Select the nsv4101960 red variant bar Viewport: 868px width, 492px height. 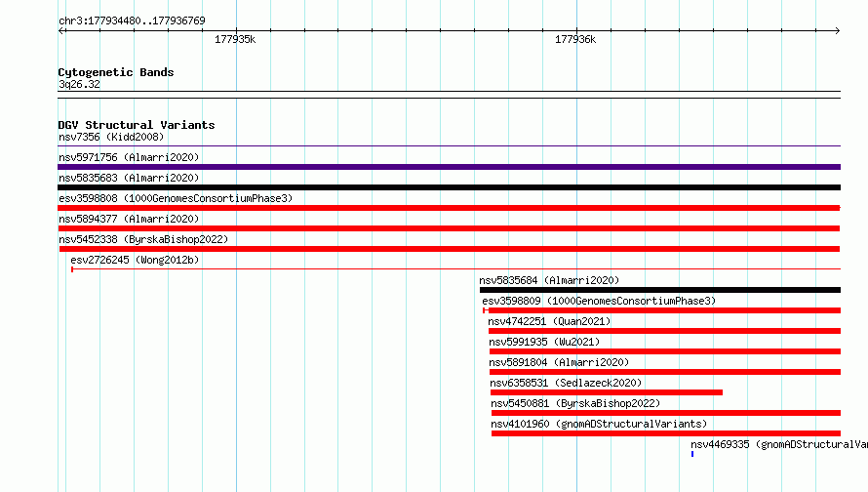(666, 433)
